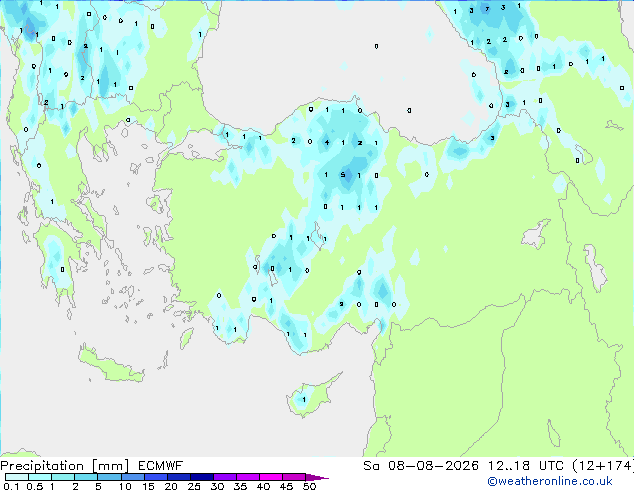Image resolution: width=634 pixels, height=490 pixels.
Task: Click the 0.5–1 mm legend color swatch
Action: click(x=40, y=477)
